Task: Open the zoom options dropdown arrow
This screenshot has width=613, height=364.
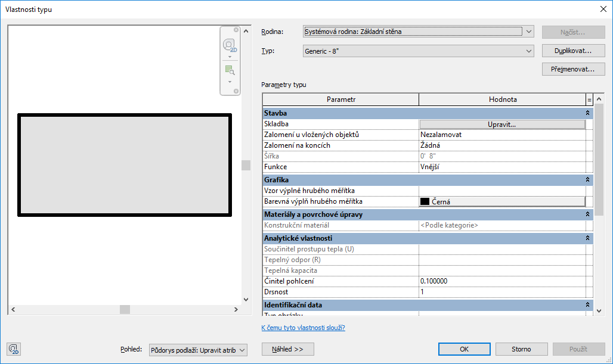Action: click(x=230, y=82)
